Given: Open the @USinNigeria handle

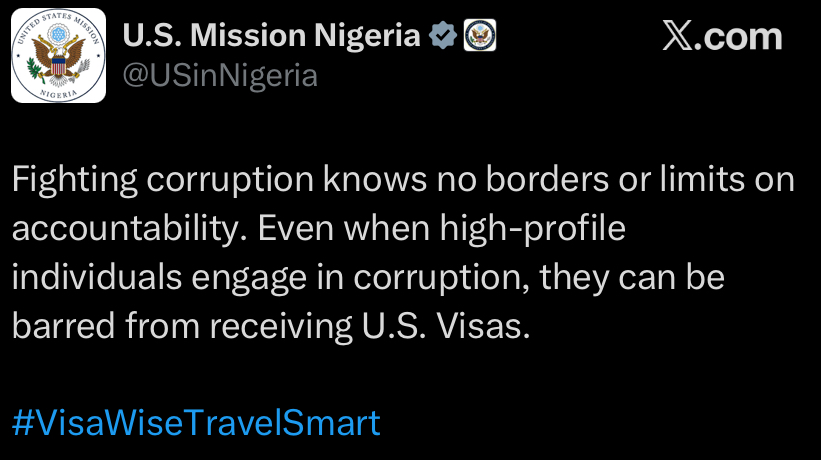Looking at the screenshot, I should point(219,76).
